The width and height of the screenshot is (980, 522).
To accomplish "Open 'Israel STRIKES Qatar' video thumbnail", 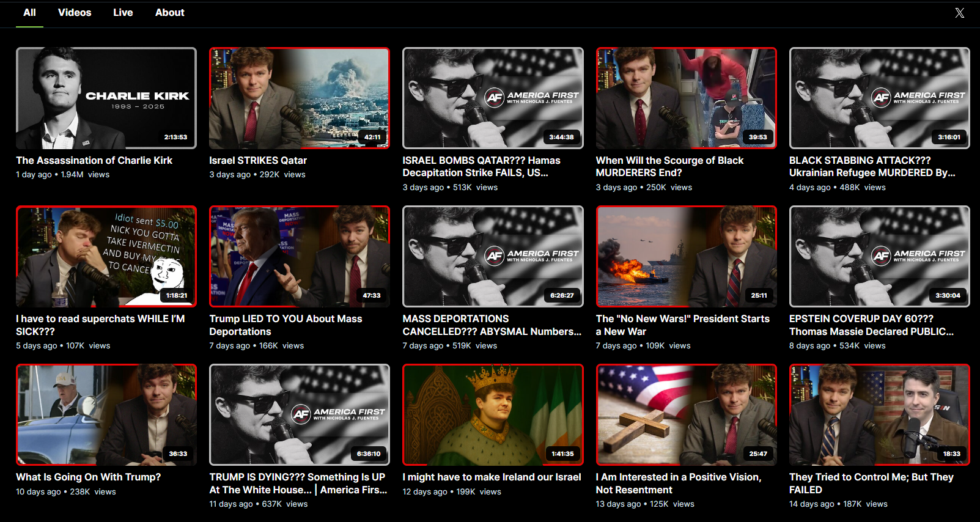I will click(x=300, y=98).
